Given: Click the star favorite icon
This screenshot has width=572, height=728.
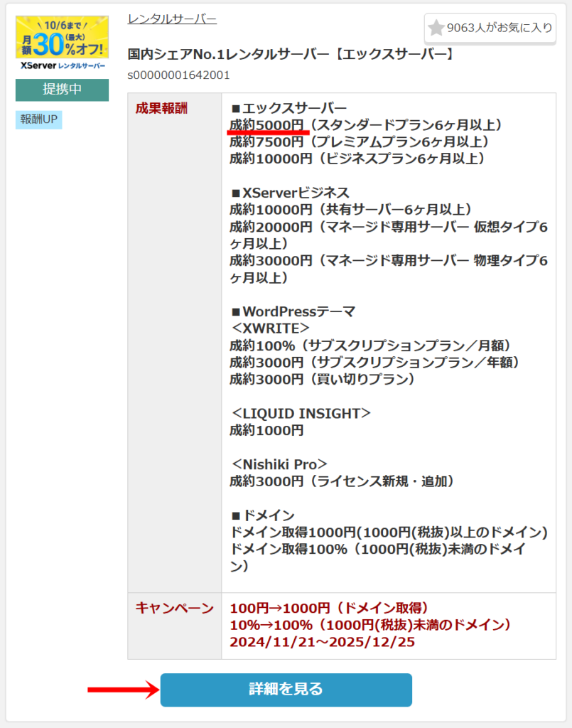Looking at the screenshot, I should tap(436, 28).
